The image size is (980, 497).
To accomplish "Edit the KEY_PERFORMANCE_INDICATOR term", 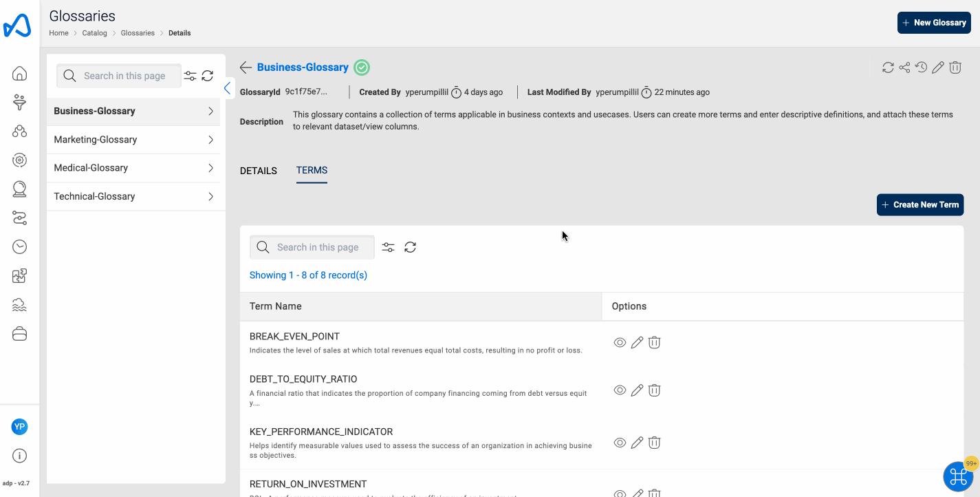I will [x=637, y=443].
